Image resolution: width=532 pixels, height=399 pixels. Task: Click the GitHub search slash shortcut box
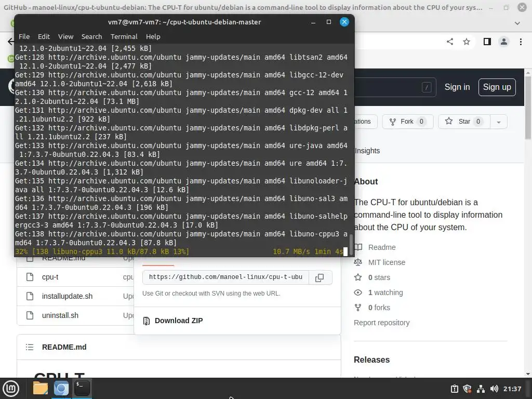(x=427, y=87)
